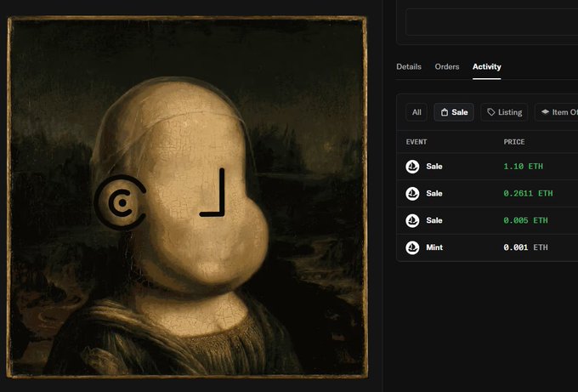Click the OpenSea icon in 0.2611 ETH row
The image size is (578, 392).
412,193
